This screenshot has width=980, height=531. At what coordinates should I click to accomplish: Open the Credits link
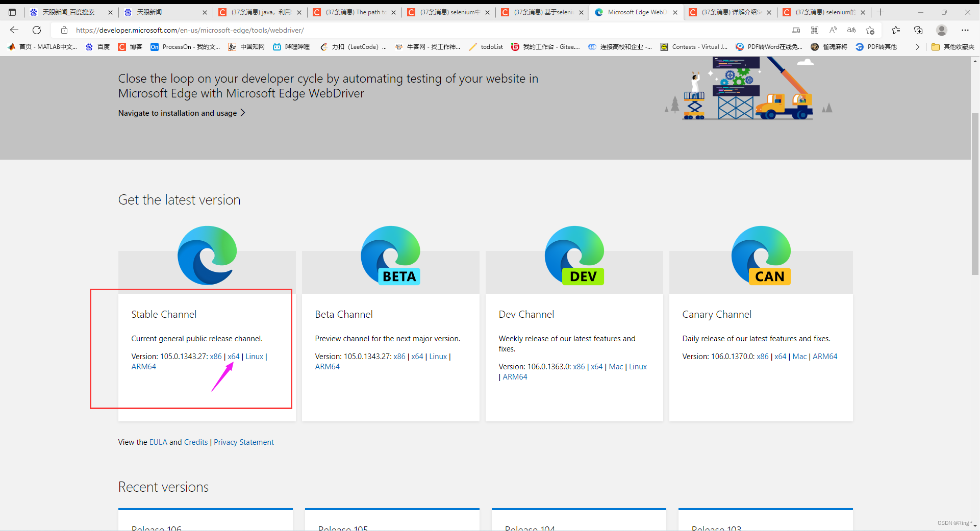[196, 442]
